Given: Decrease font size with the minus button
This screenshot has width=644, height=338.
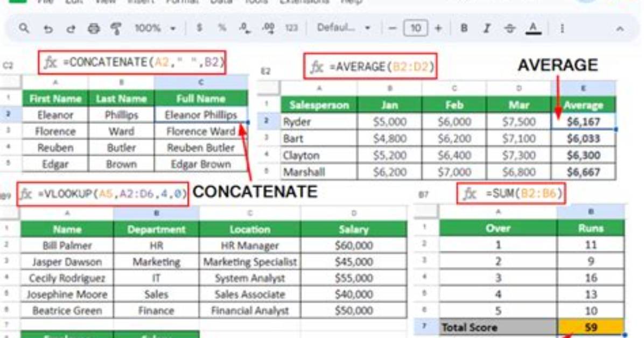Looking at the screenshot, I should tap(392, 29).
